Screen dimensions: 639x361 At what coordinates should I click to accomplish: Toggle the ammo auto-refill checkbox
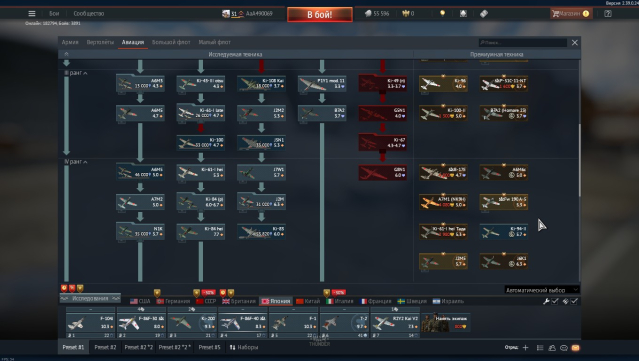coord(574,301)
